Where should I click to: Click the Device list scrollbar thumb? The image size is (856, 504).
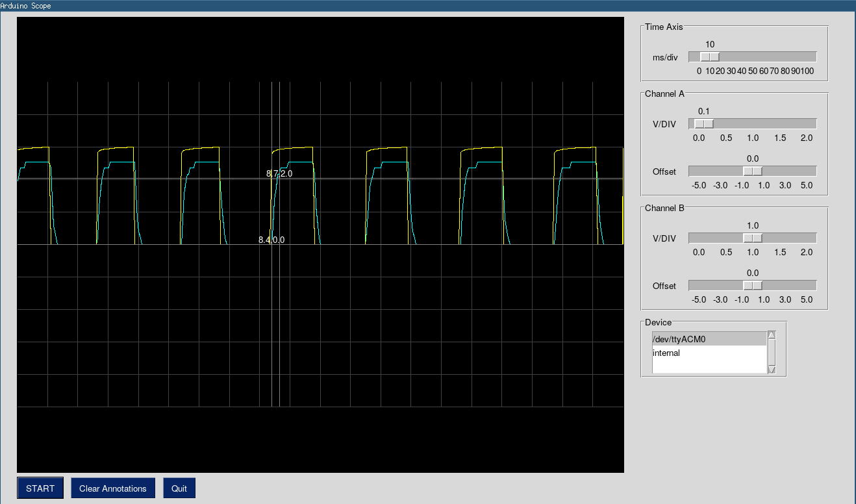click(772, 351)
